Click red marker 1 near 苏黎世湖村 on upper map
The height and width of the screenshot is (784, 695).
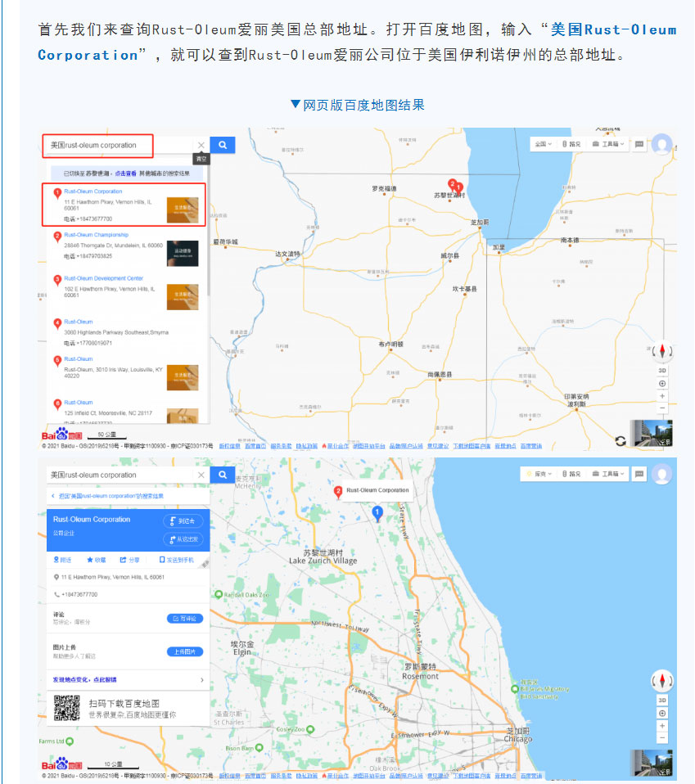(x=459, y=188)
